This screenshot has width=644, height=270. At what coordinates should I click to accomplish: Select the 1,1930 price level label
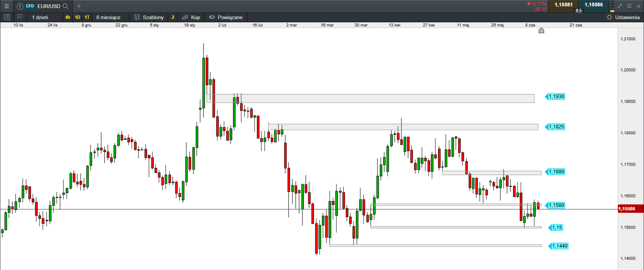point(555,97)
